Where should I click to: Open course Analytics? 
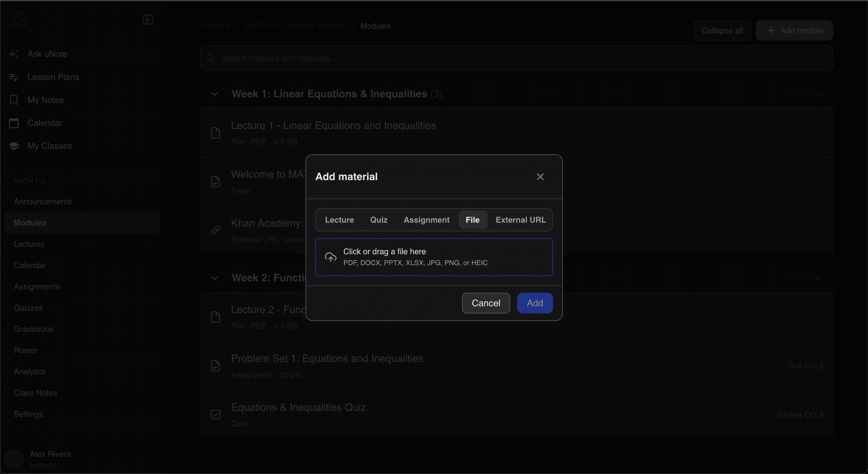pos(30,371)
